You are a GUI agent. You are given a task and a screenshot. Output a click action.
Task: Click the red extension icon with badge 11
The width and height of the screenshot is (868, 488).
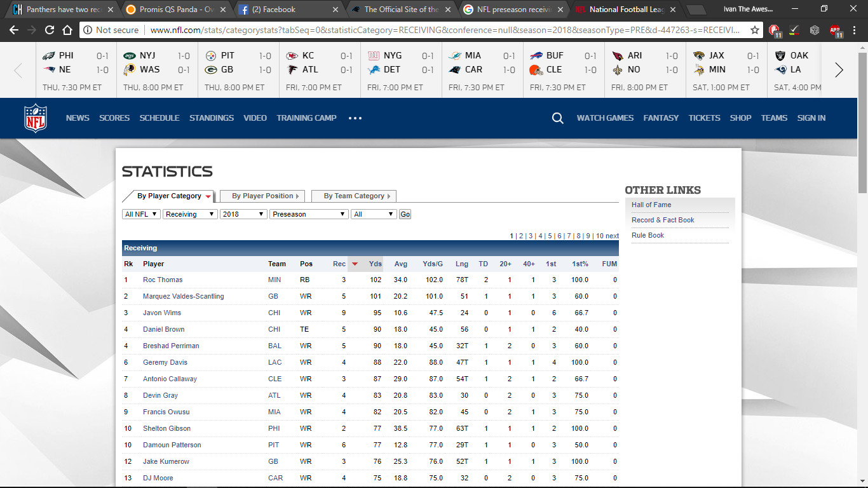pos(775,30)
